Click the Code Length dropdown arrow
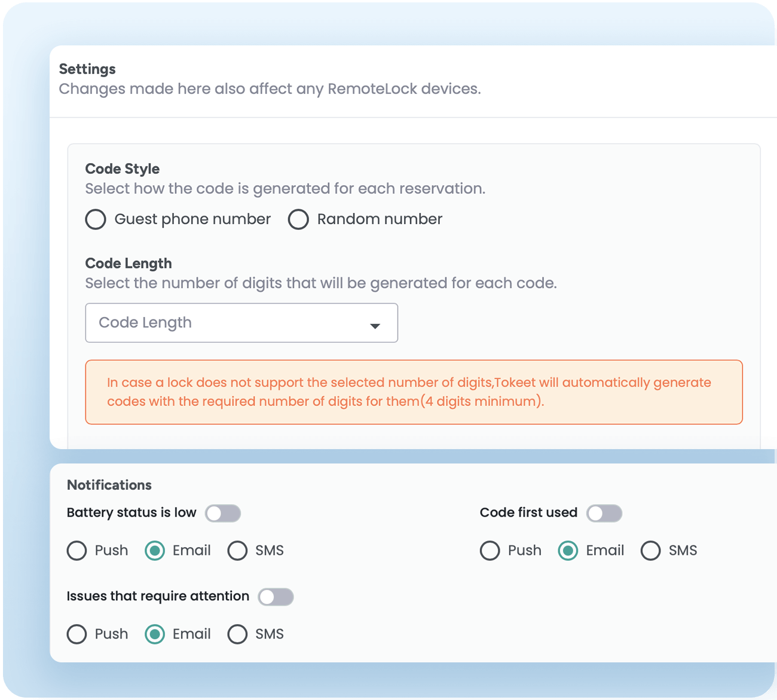 click(375, 326)
